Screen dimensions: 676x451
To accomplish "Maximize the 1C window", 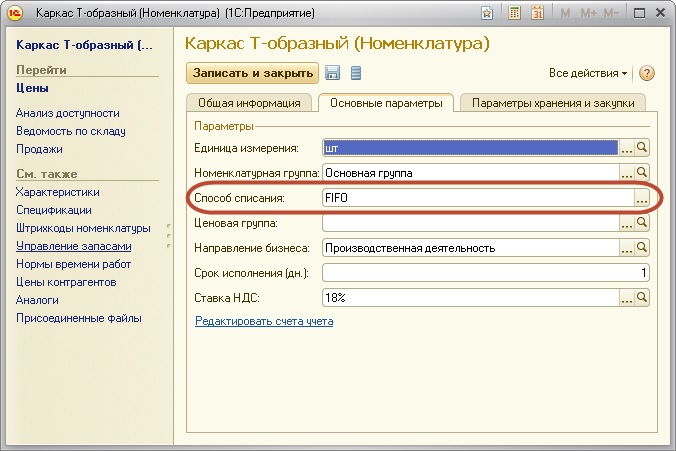I will tap(639, 13).
